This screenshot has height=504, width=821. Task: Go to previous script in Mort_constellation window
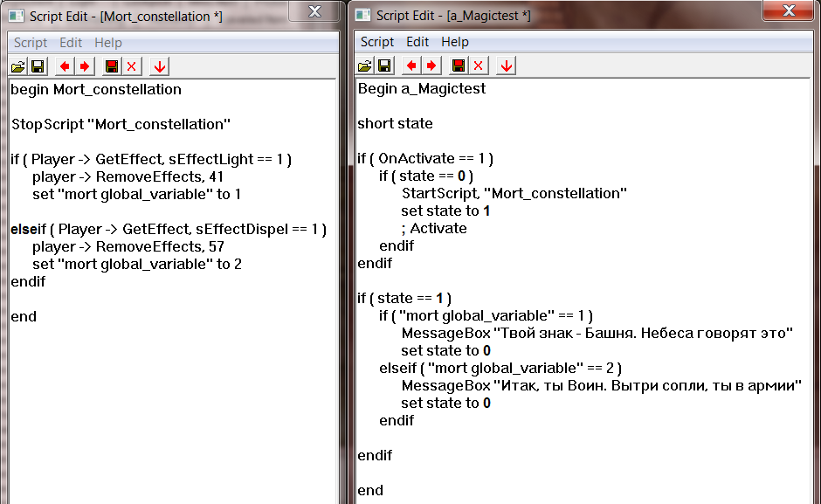coord(65,66)
